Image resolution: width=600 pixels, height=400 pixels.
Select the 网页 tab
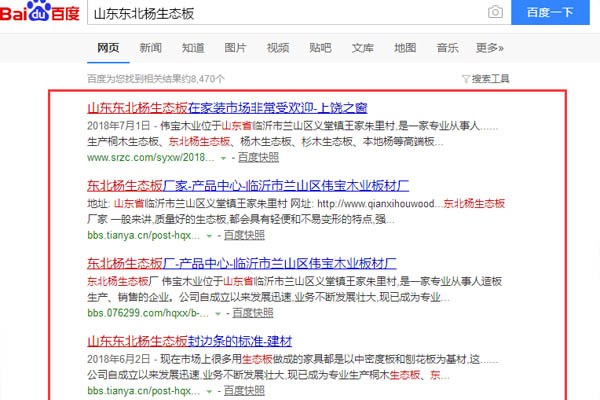coord(108,48)
